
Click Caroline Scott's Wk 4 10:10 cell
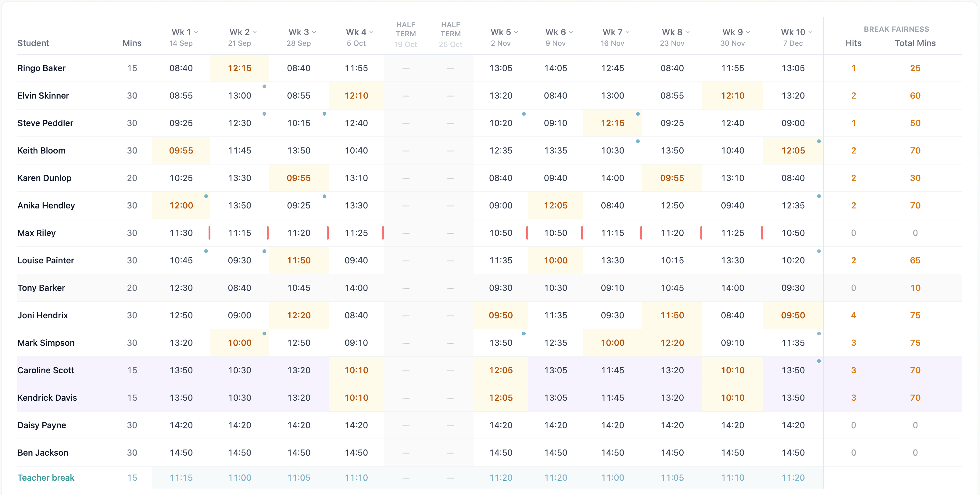pos(356,370)
